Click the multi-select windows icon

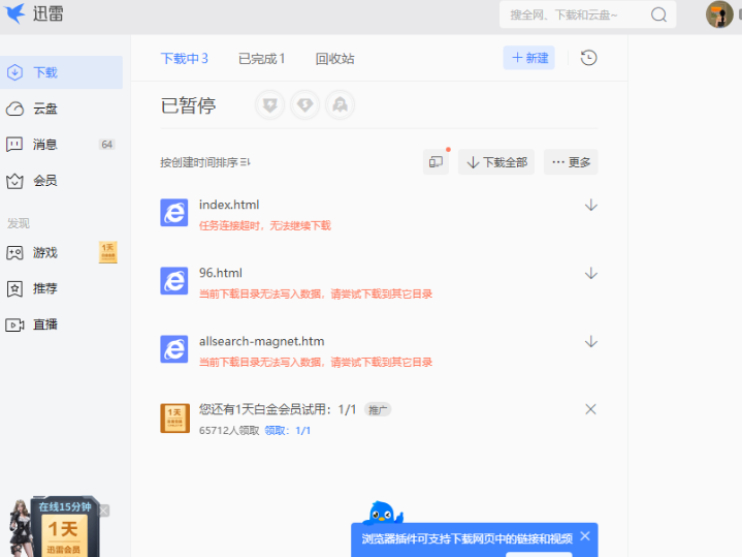click(436, 162)
